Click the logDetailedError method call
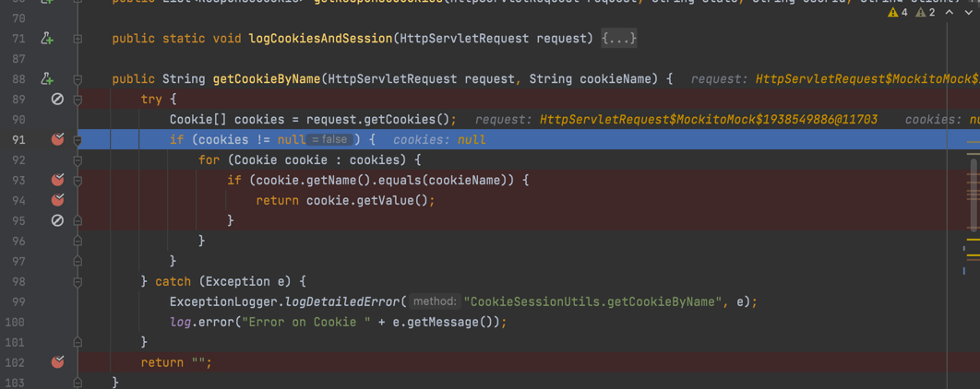Image resolution: width=980 pixels, height=389 pixels. coord(342,301)
